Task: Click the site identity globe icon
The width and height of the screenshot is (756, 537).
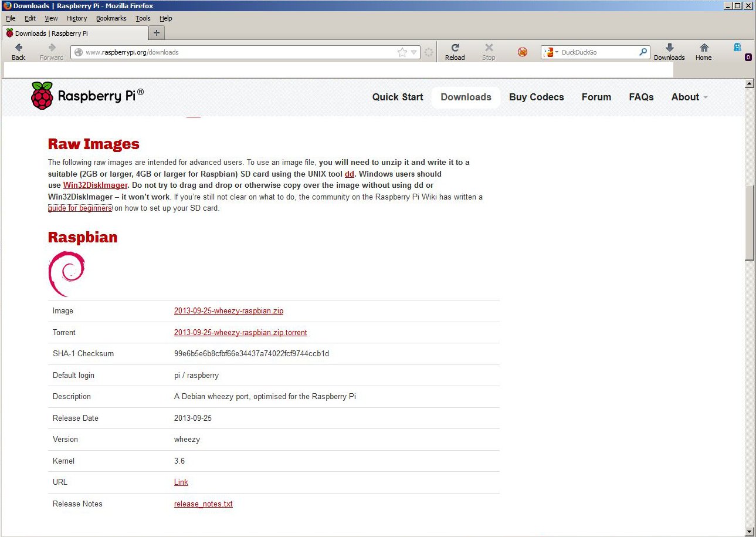Action: tap(79, 52)
